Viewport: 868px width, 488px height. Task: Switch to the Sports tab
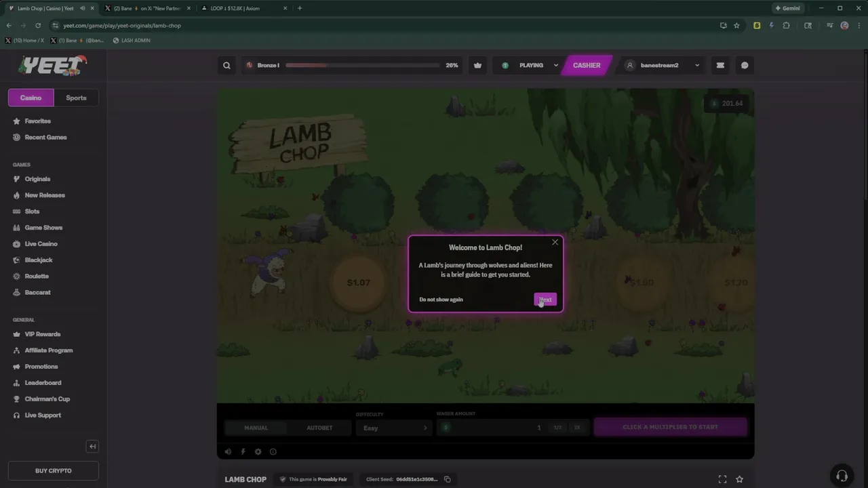pos(76,98)
